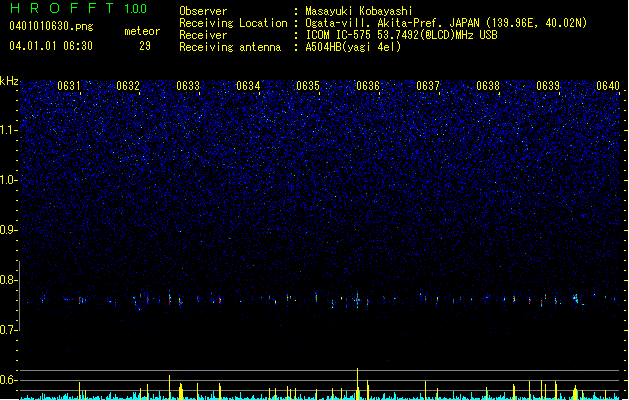Image resolution: width=629 pixels, height=400 pixels.
Task: Click the Observer label
Action: click(x=203, y=11)
